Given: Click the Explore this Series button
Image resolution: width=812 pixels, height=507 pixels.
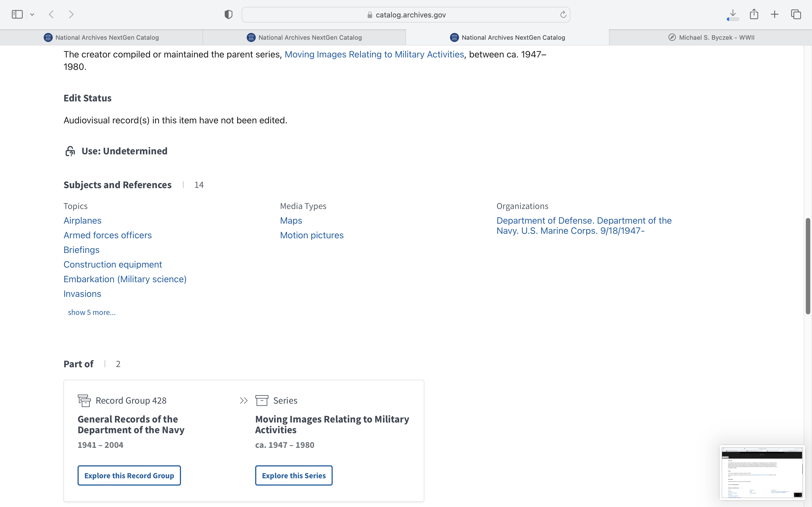Looking at the screenshot, I should point(294,475).
